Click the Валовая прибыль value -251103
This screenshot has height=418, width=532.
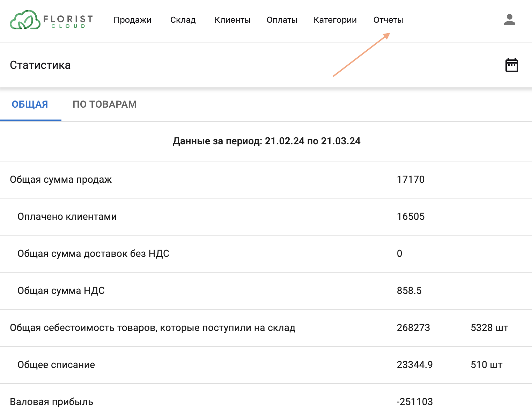415,402
